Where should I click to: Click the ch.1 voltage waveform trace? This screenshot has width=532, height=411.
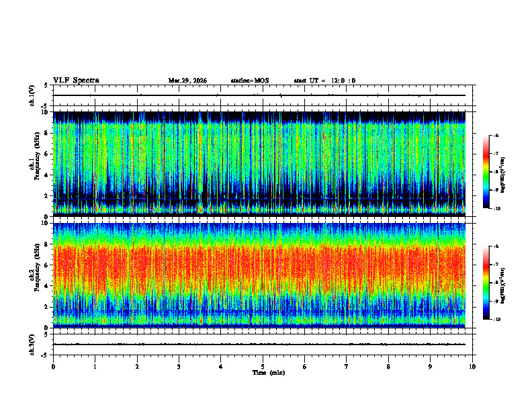pos(259,95)
